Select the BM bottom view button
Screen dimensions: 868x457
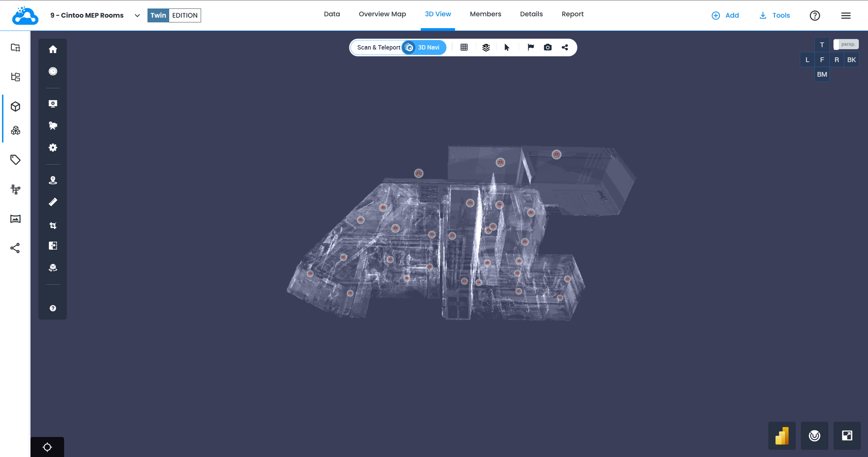pyautogui.click(x=822, y=74)
